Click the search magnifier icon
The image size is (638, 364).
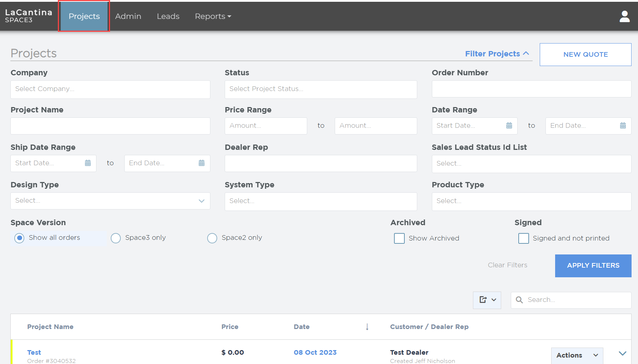click(519, 300)
